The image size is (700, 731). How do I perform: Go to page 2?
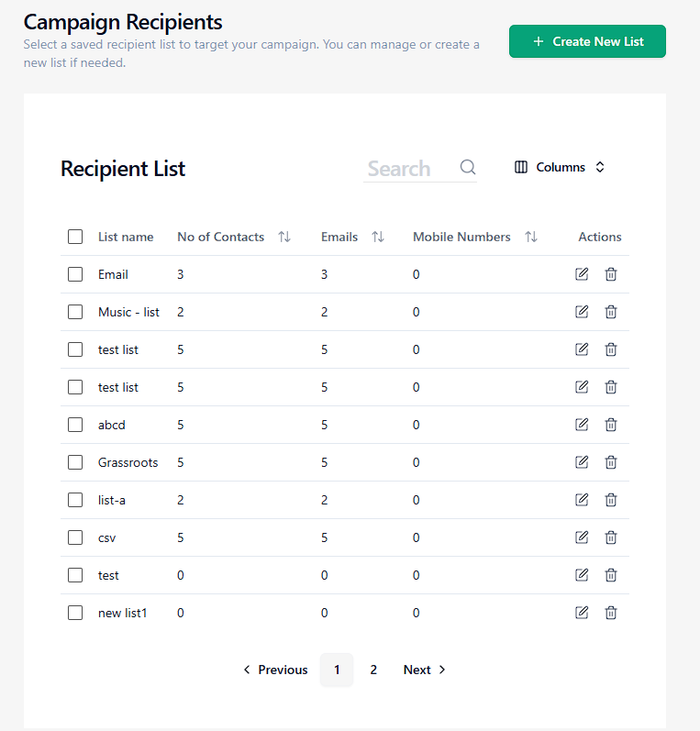pyautogui.click(x=373, y=670)
